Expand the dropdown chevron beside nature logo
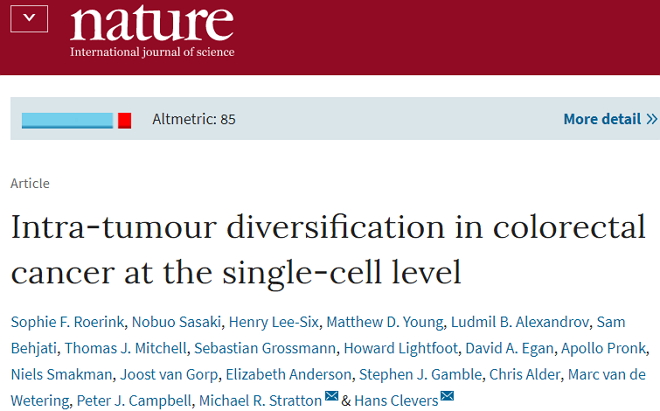This screenshot has width=660, height=411. 29,19
